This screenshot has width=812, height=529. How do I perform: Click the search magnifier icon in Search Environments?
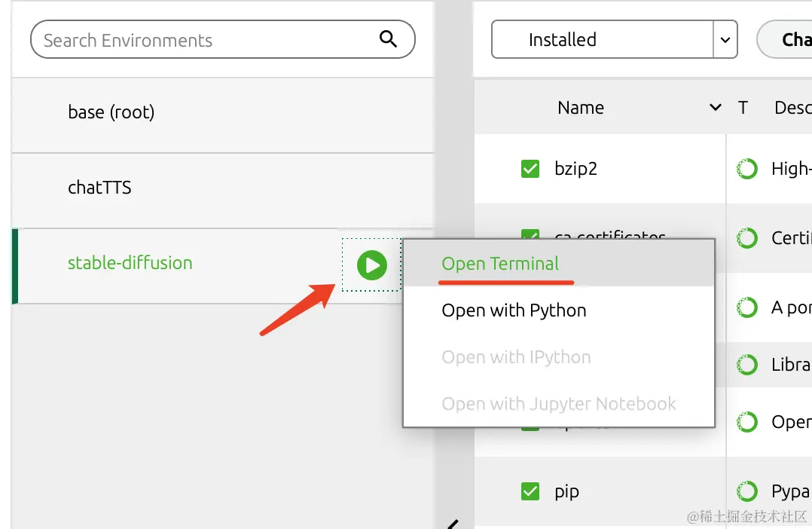click(388, 39)
